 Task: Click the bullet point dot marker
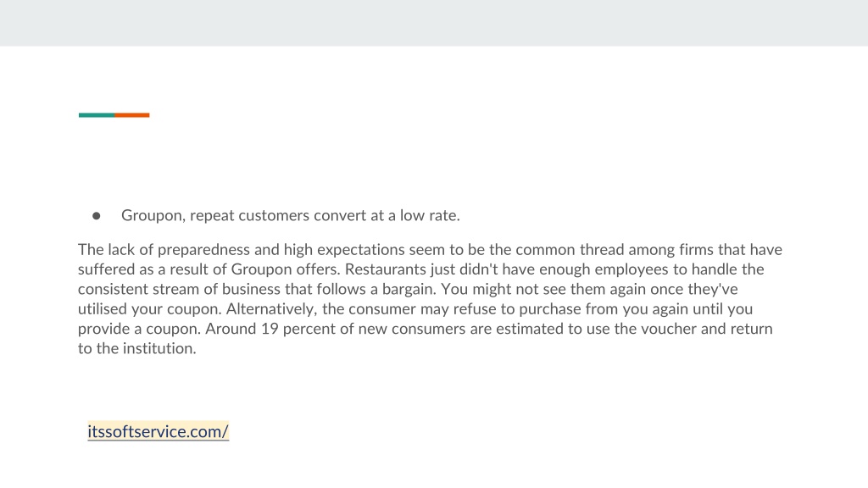(97, 216)
